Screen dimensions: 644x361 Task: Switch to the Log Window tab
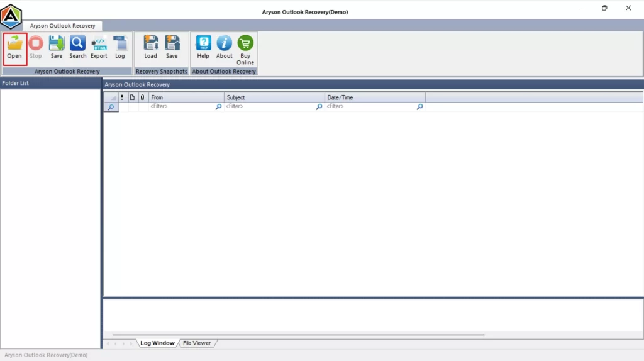click(157, 343)
